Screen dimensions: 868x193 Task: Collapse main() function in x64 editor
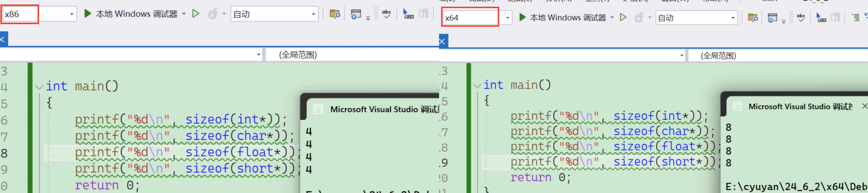pos(477,86)
